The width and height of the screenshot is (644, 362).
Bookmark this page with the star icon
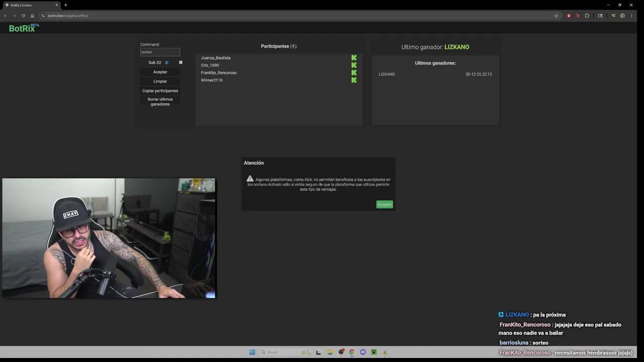pyautogui.click(x=556, y=16)
